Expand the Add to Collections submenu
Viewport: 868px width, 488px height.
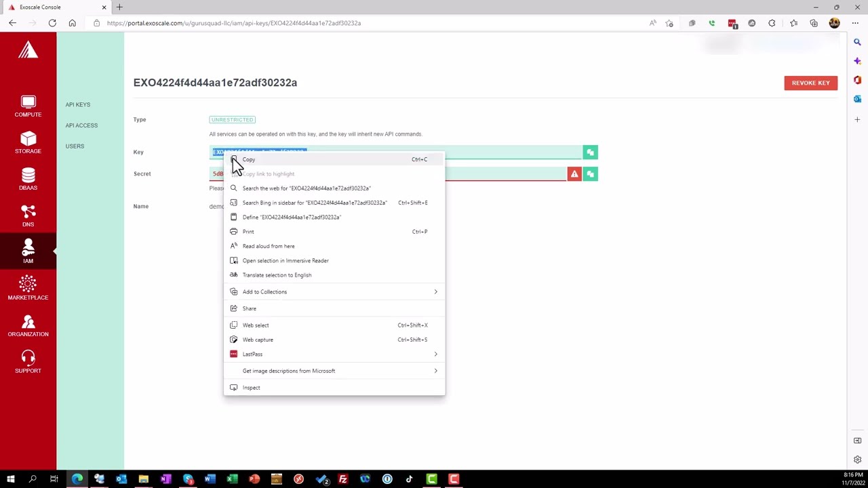tap(334, 291)
